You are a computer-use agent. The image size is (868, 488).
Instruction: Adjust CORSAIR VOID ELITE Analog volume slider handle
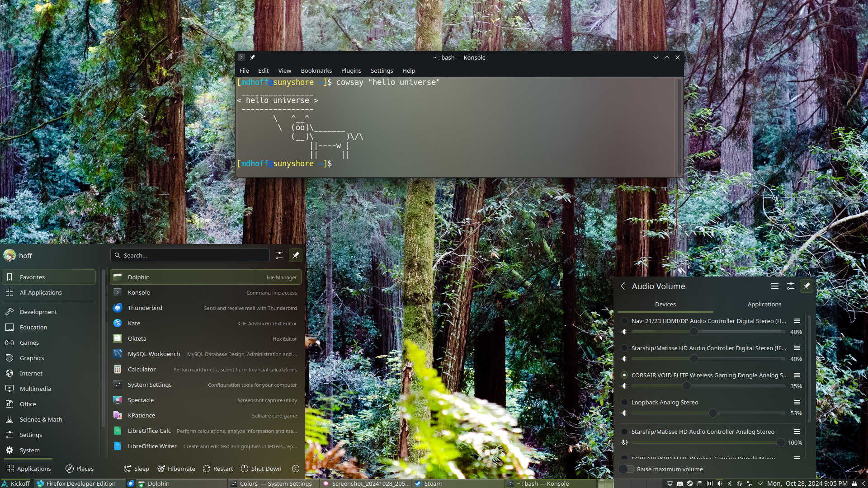pyautogui.click(x=687, y=386)
